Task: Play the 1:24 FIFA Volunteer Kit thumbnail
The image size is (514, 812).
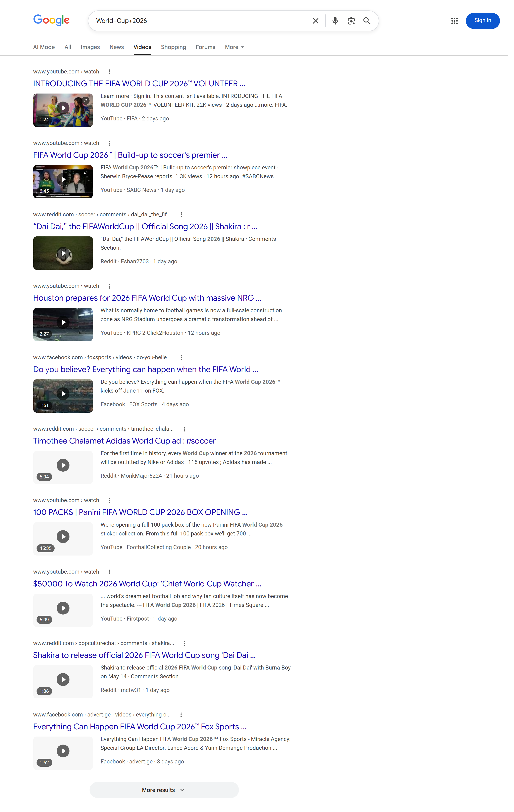Action: 63,110
